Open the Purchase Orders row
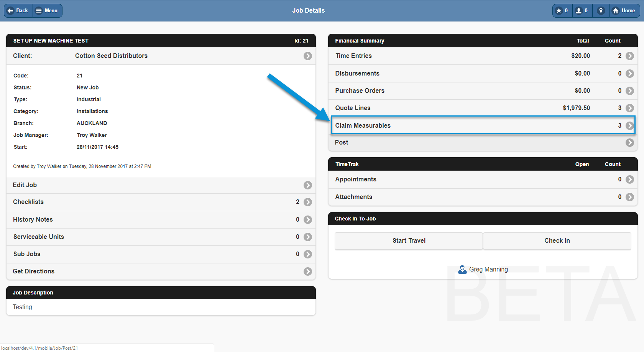 (x=483, y=91)
